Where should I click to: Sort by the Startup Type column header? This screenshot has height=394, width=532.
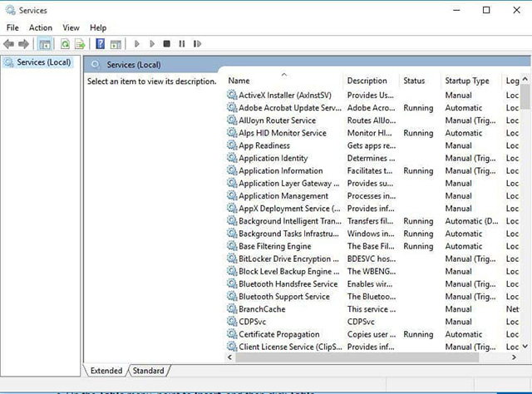click(470, 81)
